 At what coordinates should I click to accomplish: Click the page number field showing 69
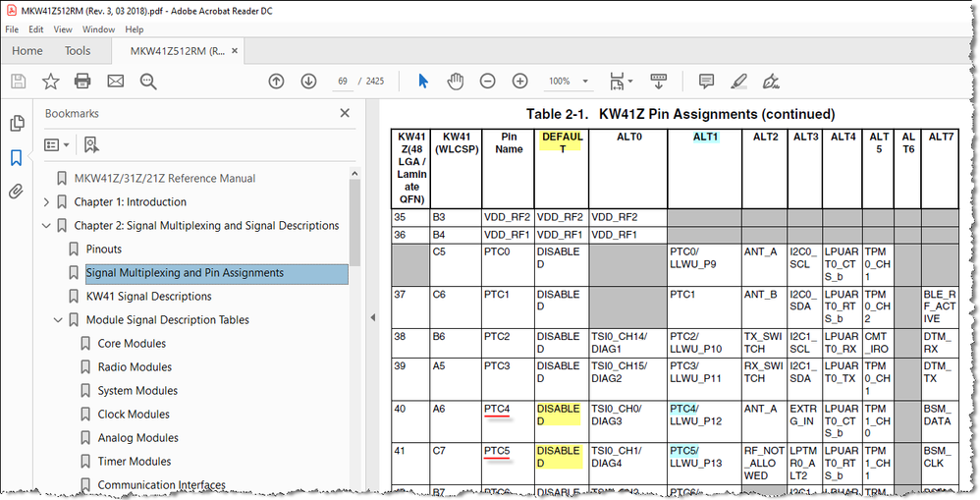pyautogui.click(x=343, y=82)
